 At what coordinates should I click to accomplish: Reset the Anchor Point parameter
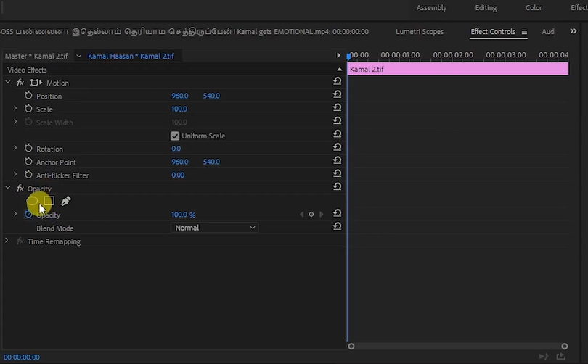337,160
